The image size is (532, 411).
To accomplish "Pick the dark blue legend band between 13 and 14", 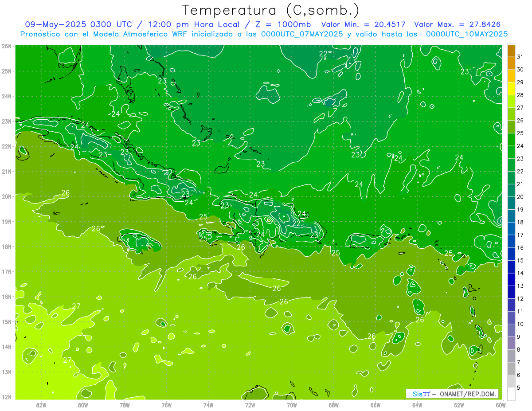I will (511, 280).
